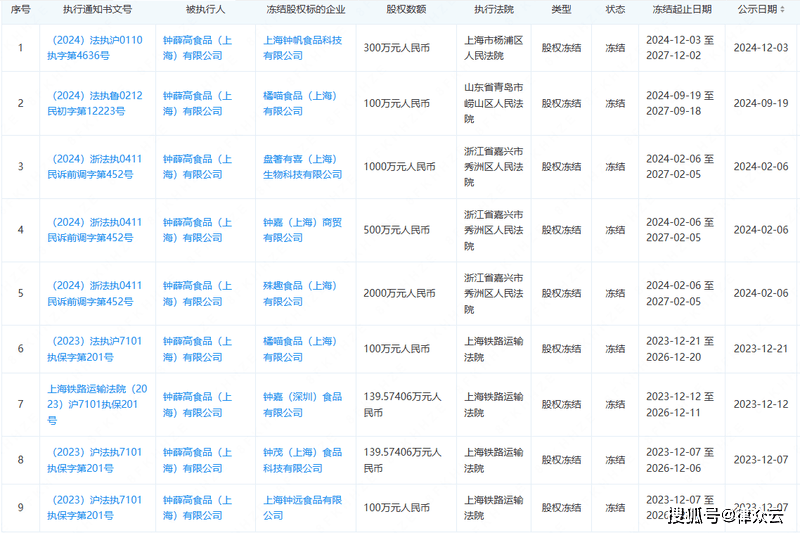
Task: Select court cell 上海市杨浦区人民法院
Action: coord(493,48)
